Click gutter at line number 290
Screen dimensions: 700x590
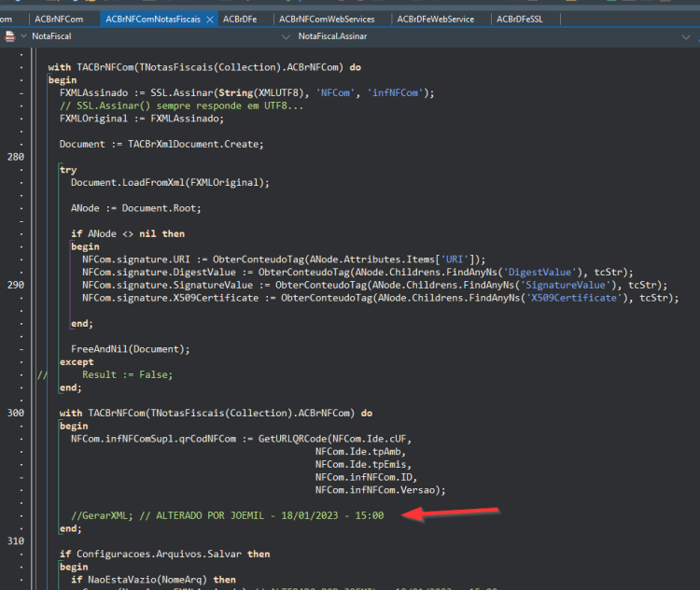(16, 285)
